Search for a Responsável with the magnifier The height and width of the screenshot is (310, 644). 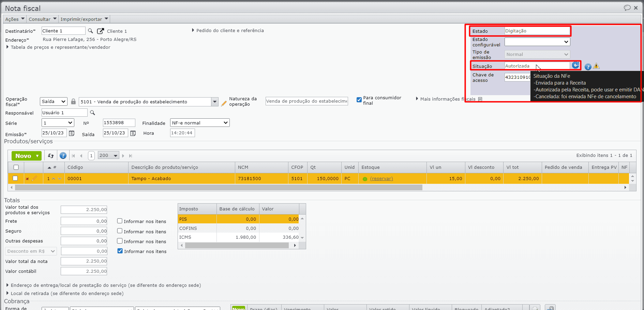92,113
